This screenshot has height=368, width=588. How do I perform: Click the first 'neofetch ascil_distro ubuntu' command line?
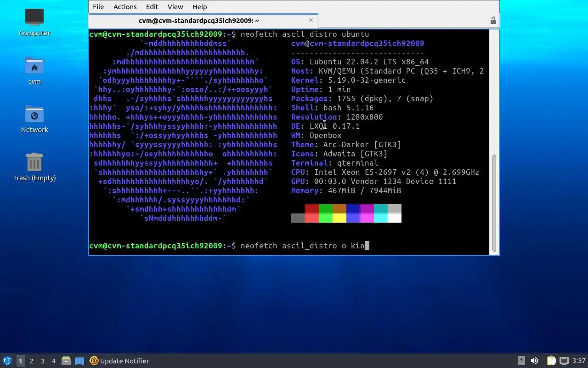click(229, 34)
